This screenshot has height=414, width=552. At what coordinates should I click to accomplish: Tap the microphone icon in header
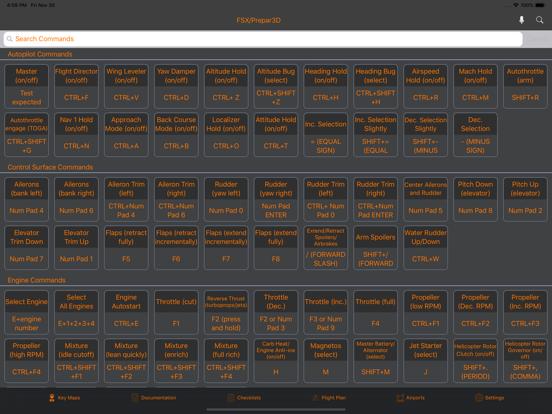click(521, 20)
